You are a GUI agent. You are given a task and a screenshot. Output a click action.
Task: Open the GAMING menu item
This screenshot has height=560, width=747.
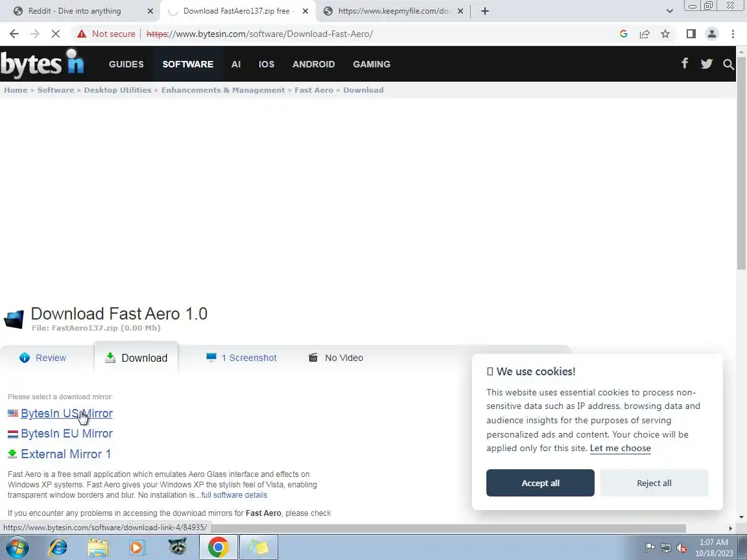click(x=372, y=64)
